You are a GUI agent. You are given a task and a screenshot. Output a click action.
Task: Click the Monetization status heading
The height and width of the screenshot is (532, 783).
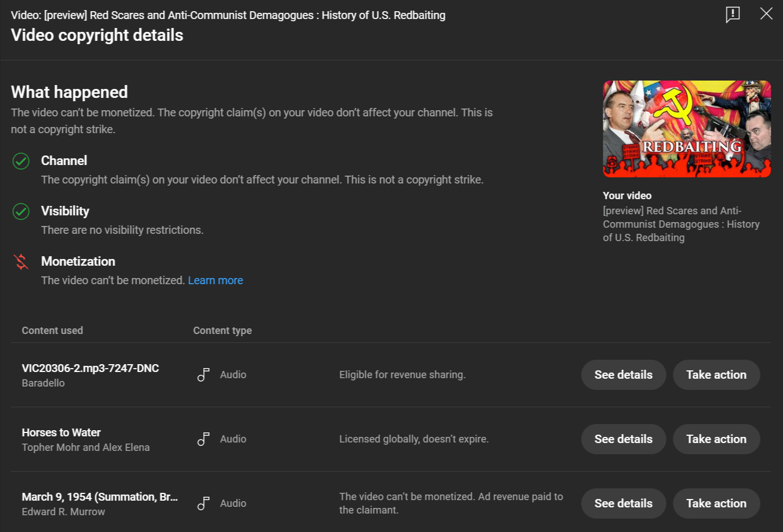[78, 261]
